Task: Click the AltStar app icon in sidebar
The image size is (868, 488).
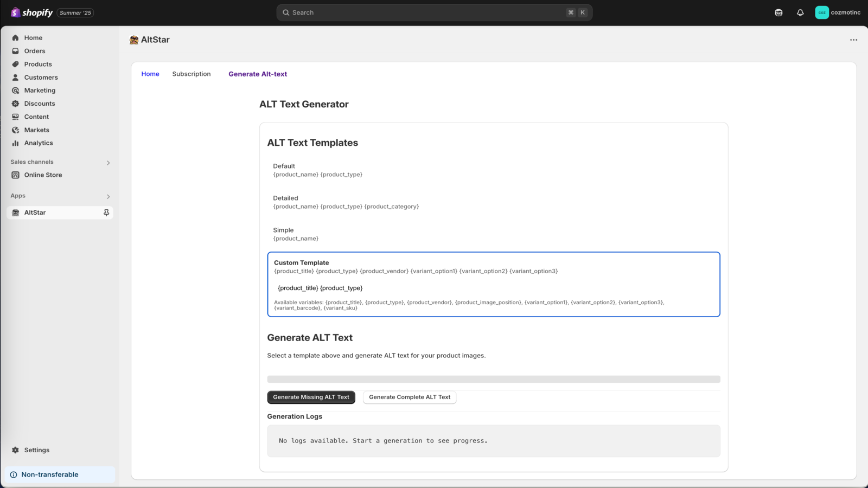Action: [x=15, y=213]
